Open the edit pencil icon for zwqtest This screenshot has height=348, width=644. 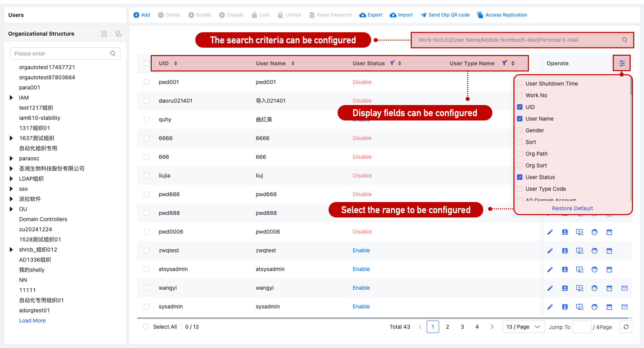point(550,251)
